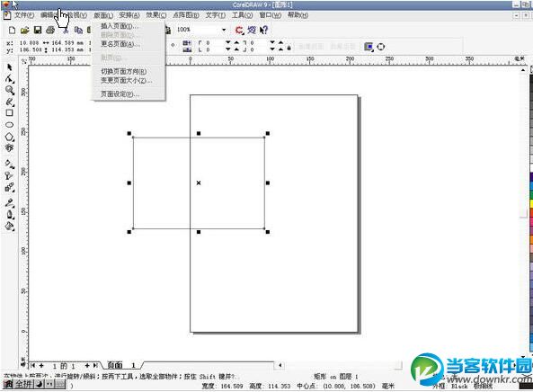This screenshot has width=533, height=392.
Task: Open the 帮助(H) Help menu
Action: [x=298, y=15]
